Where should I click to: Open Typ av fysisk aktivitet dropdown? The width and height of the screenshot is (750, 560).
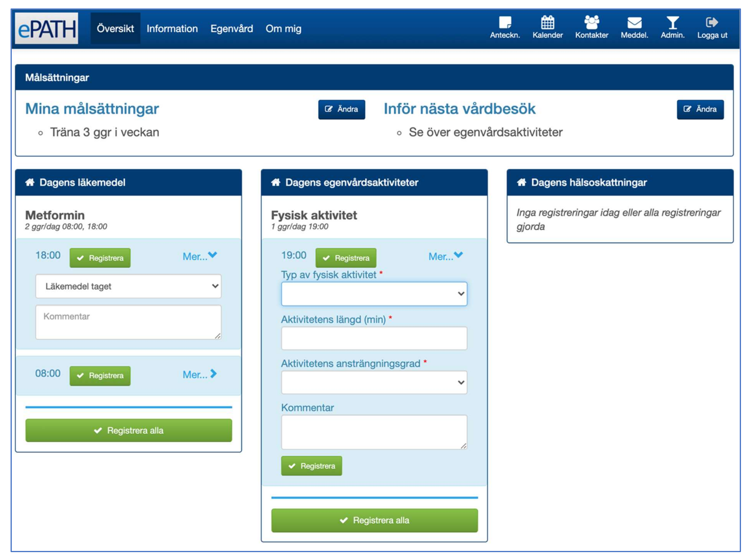(374, 294)
